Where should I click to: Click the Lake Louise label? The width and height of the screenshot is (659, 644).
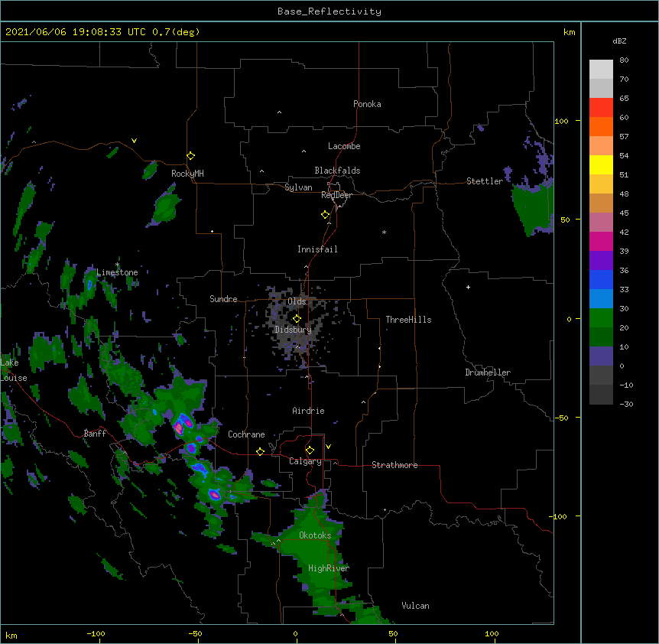14,370
